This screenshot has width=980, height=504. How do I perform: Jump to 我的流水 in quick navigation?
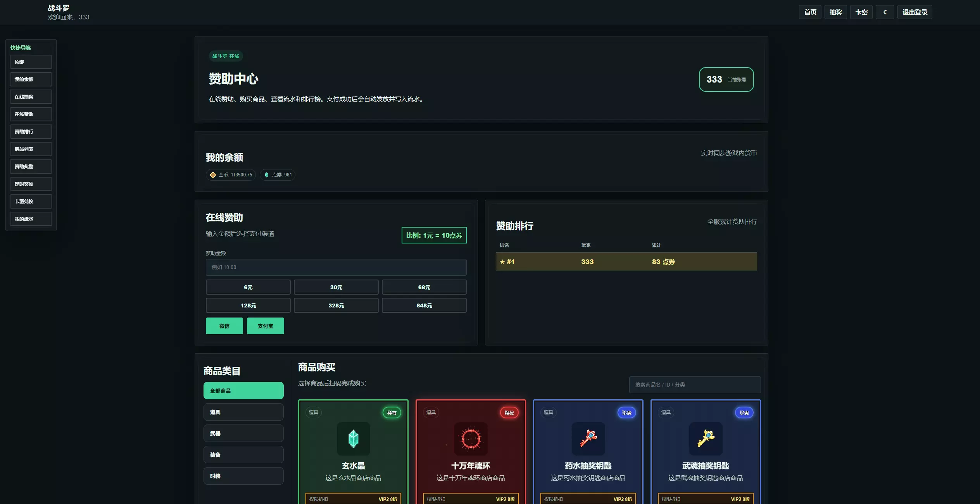31,219
